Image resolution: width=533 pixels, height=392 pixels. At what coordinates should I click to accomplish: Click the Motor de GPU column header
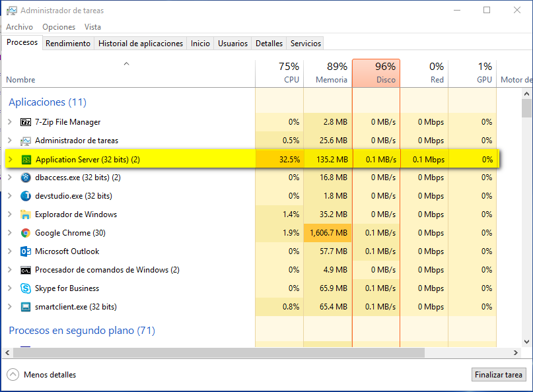coord(515,73)
